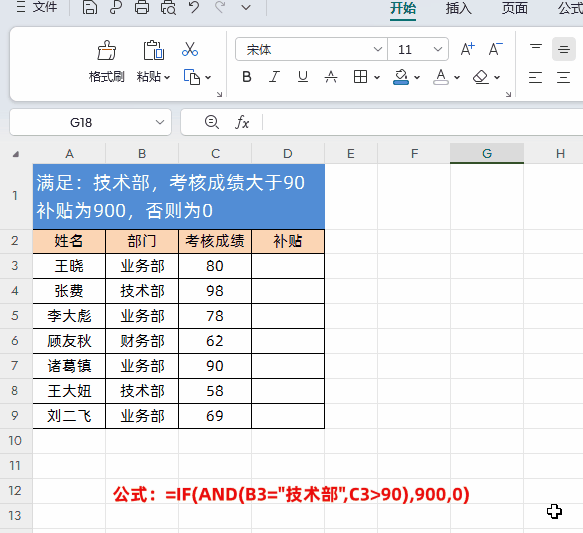This screenshot has height=533, width=583.
Task: Toggle Bold formatting
Action: click(x=247, y=77)
